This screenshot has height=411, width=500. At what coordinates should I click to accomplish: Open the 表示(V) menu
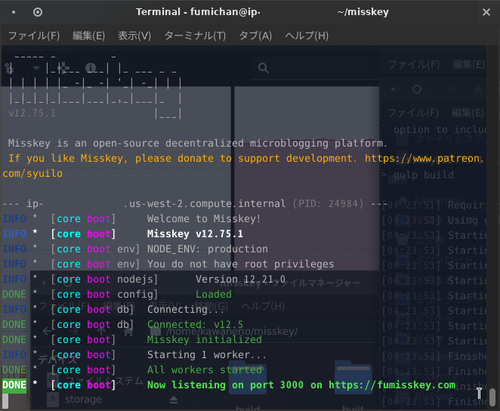point(134,36)
